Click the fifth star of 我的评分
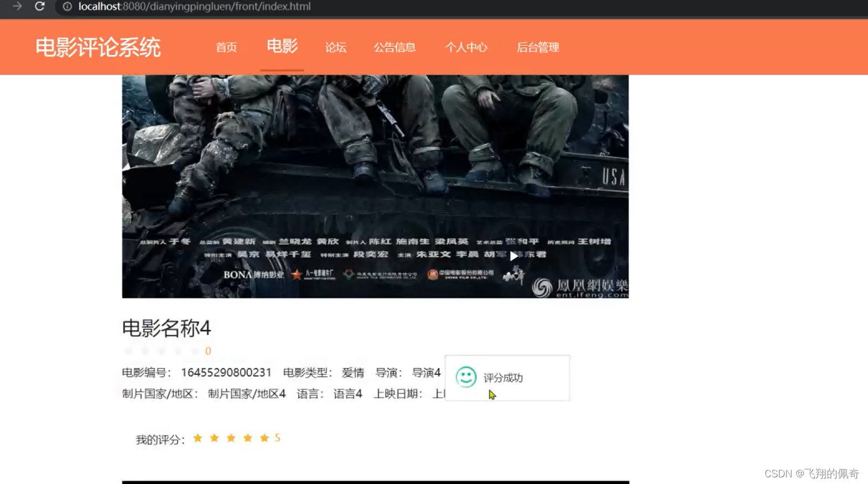Image resolution: width=868 pixels, height=484 pixels. tap(264, 438)
